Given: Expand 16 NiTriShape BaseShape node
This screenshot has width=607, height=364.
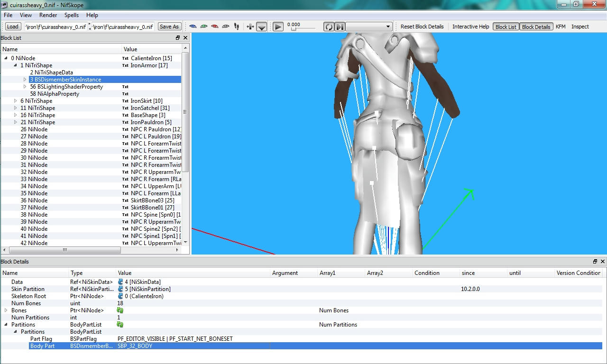Looking at the screenshot, I should 16,115.
